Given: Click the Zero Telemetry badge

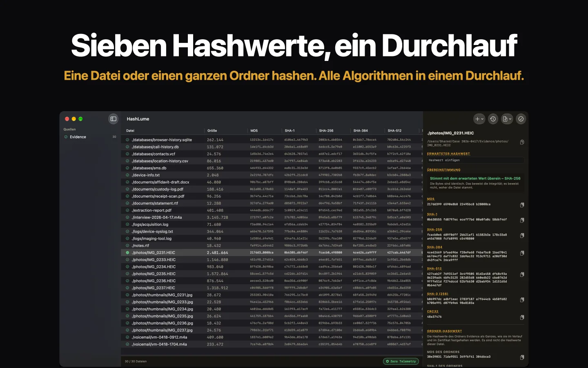Looking at the screenshot, I should pos(401,361).
